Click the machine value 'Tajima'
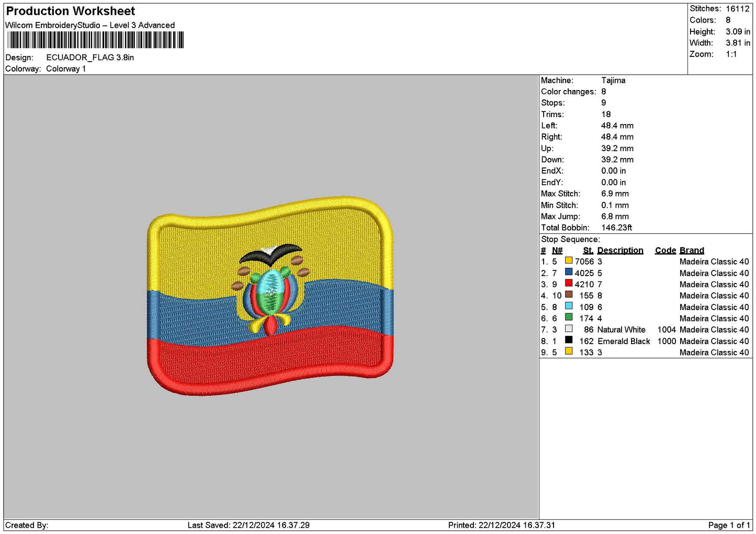The width and height of the screenshot is (756, 534). click(613, 81)
